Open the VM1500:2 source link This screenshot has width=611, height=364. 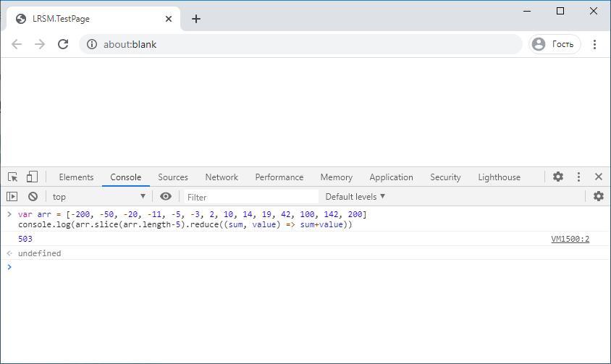(570, 239)
